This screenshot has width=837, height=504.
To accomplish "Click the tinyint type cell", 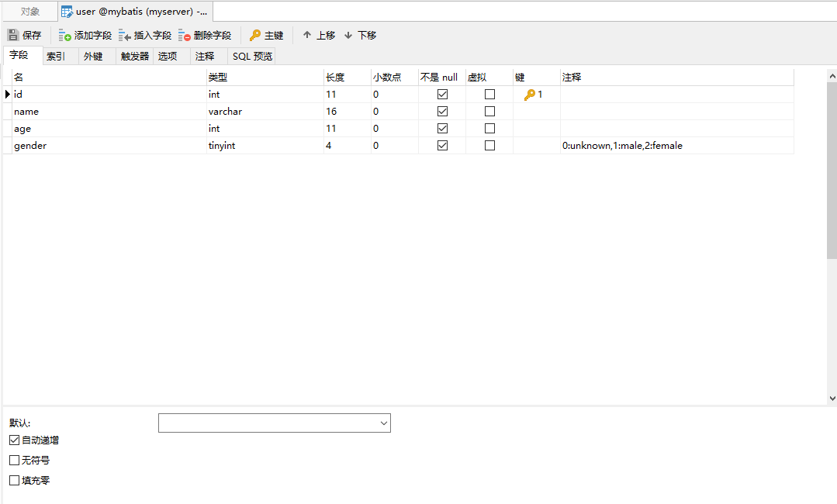I will pyautogui.click(x=265, y=146).
